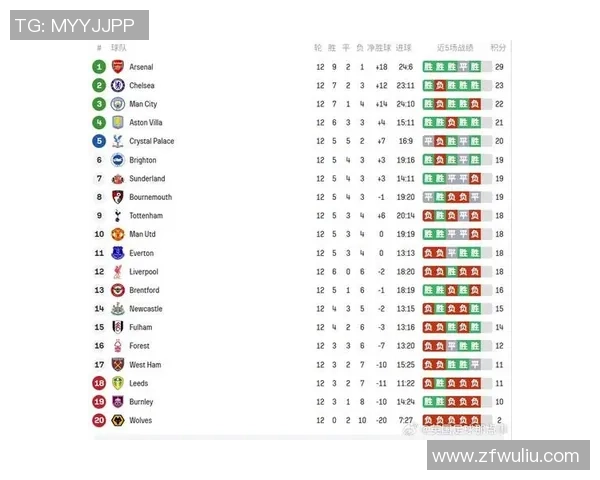The height and width of the screenshot is (480, 600).
Task: Click Wolves' position 20 red badge
Action: click(99, 421)
